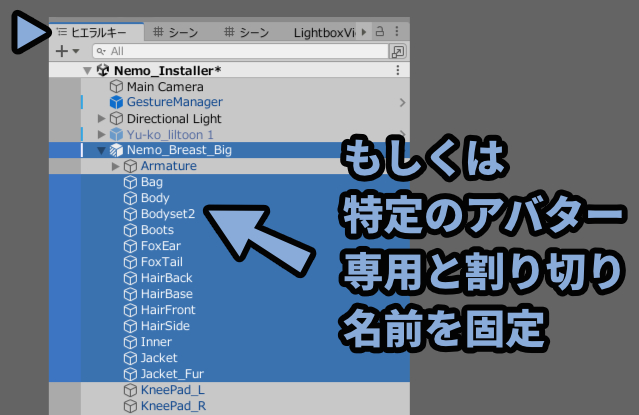The width and height of the screenshot is (639, 415).
Task: Click the HairBase cube icon
Action: [x=130, y=294]
